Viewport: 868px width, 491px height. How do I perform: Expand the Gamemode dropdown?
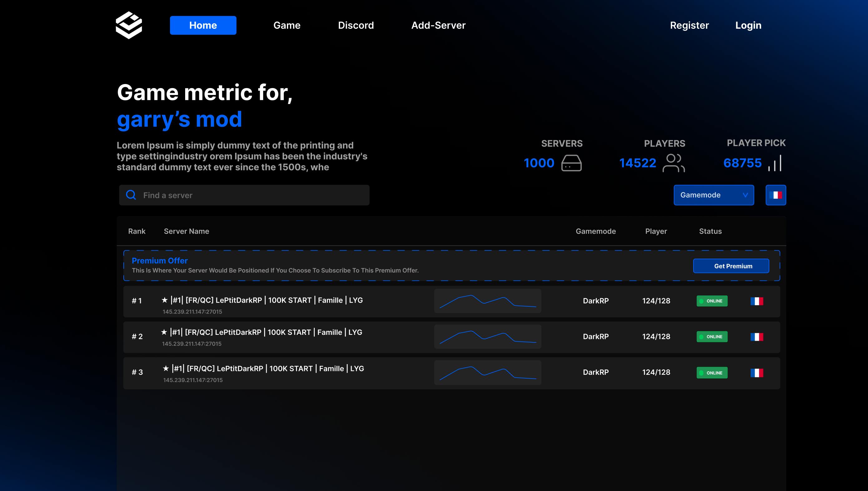point(714,195)
